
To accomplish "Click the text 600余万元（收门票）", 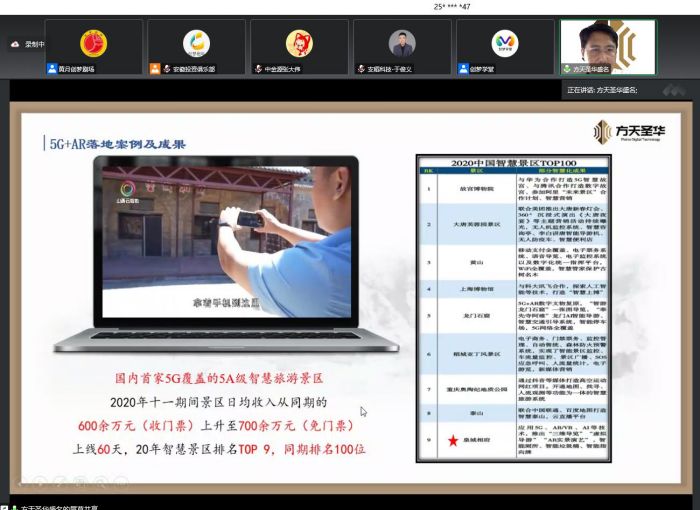I will click(x=136, y=426).
